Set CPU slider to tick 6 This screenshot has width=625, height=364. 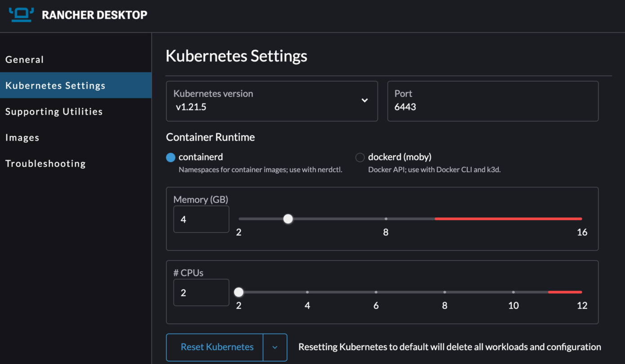[x=376, y=292]
